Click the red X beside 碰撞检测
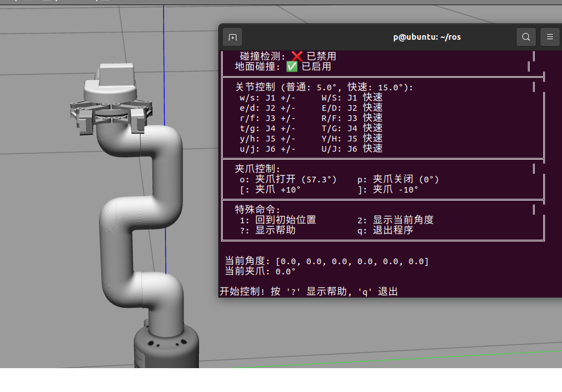The height and width of the screenshot is (392, 562). (297, 56)
